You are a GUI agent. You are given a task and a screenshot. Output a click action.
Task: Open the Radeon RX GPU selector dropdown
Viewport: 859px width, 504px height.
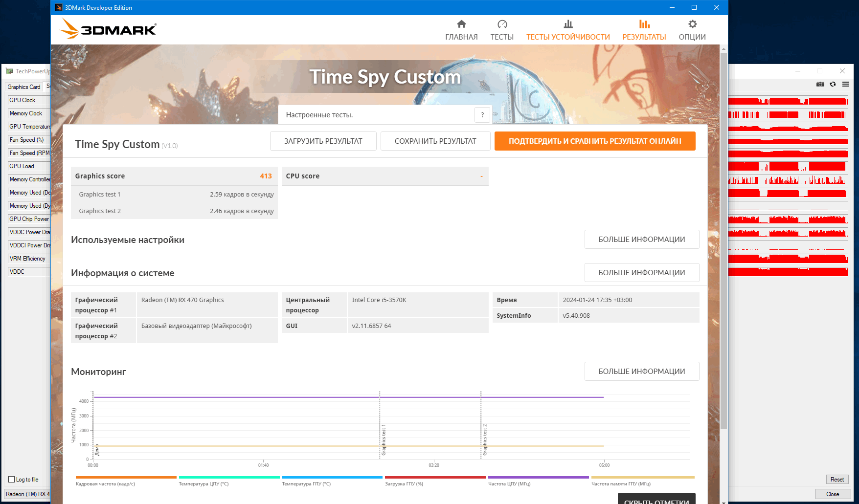27,494
